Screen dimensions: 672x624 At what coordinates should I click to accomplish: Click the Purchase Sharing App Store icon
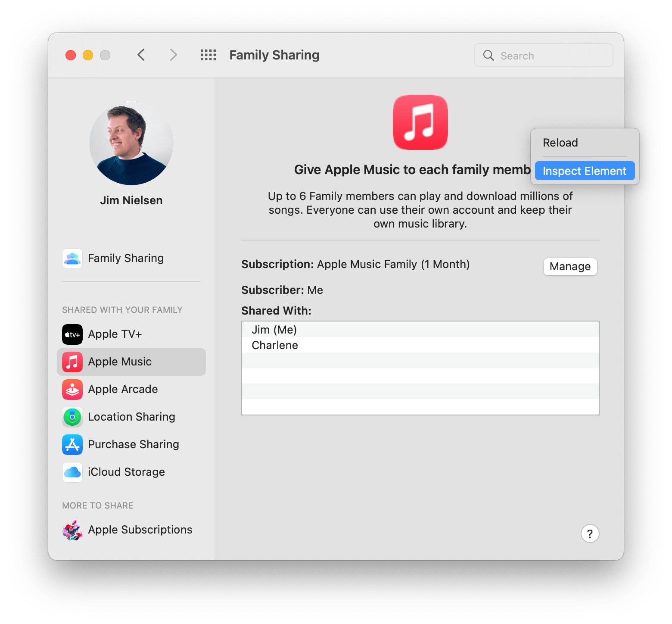pyautogui.click(x=72, y=445)
